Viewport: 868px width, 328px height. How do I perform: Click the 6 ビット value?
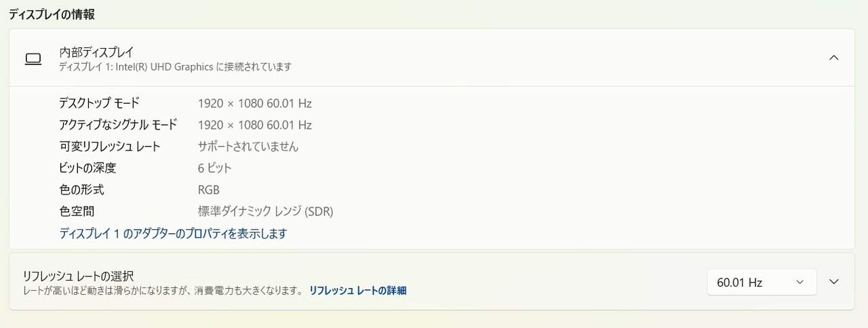click(x=214, y=169)
